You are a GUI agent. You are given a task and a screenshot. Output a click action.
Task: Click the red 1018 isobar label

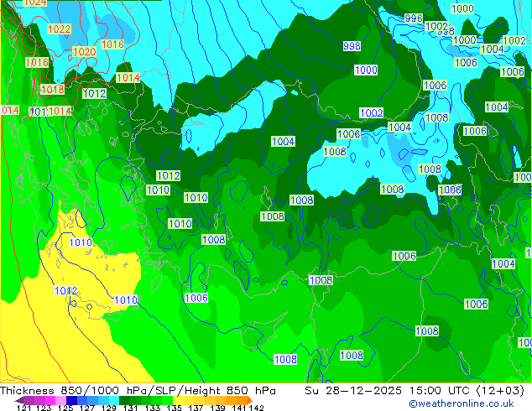click(52, 89)
